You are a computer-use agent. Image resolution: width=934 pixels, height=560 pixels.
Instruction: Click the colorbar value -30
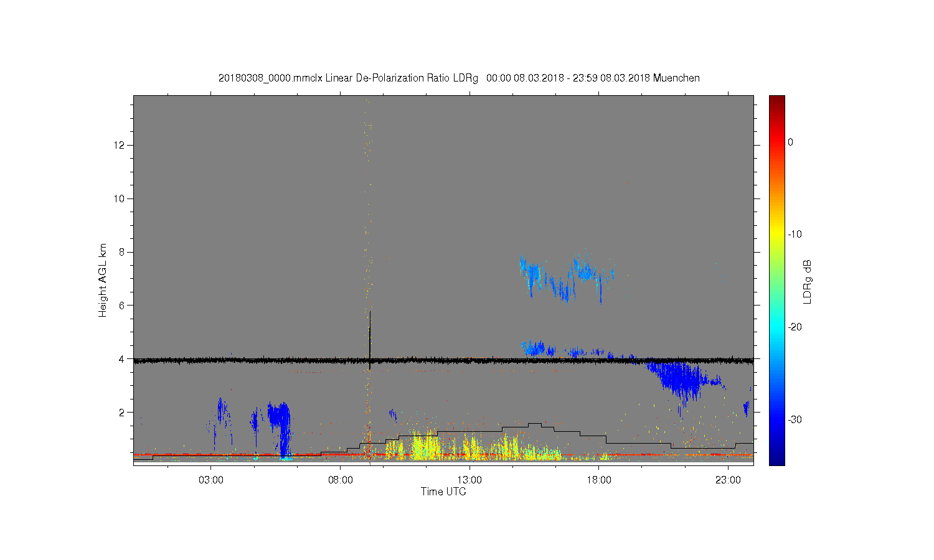click(795, 420)
